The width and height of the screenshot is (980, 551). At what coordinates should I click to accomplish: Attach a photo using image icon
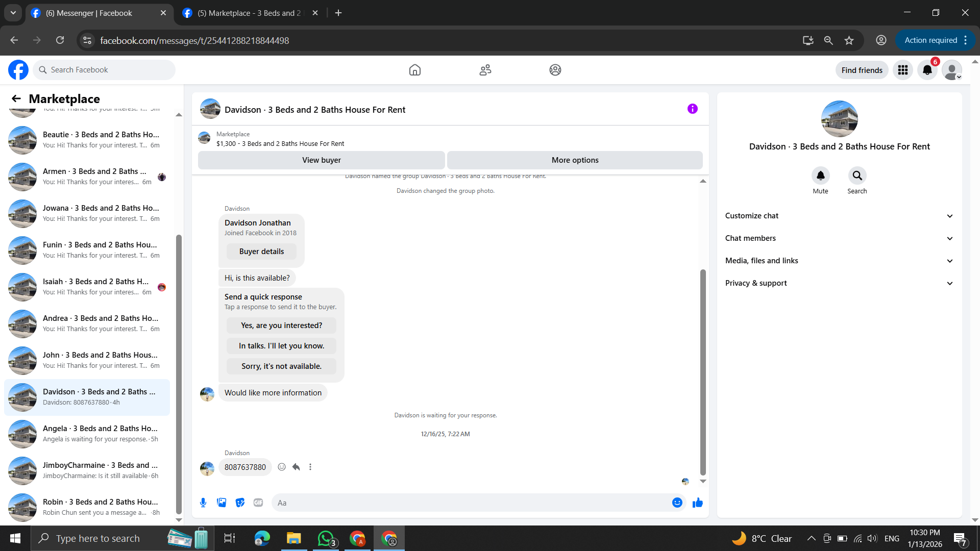pos(222,503)
